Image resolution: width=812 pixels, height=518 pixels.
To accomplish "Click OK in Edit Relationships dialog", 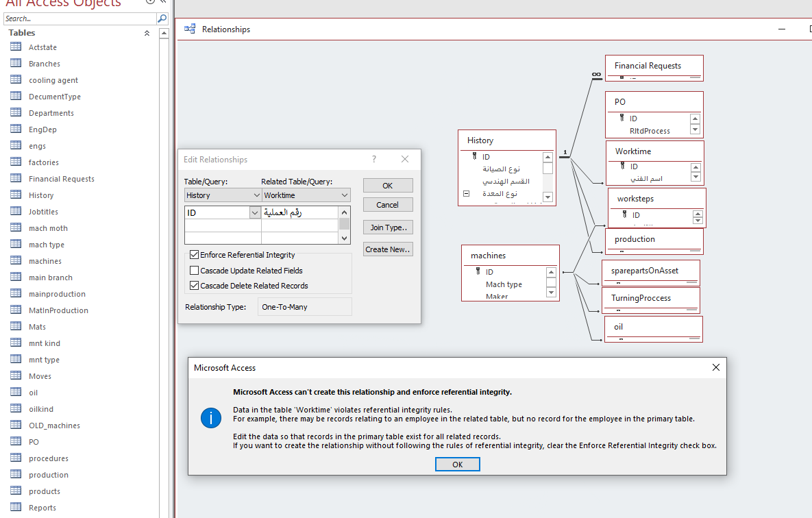I will (387, 186).
